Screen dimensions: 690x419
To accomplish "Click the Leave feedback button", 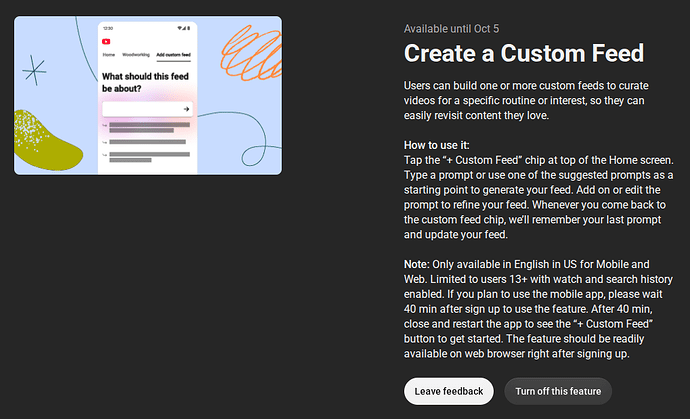I will pos(448,391).
